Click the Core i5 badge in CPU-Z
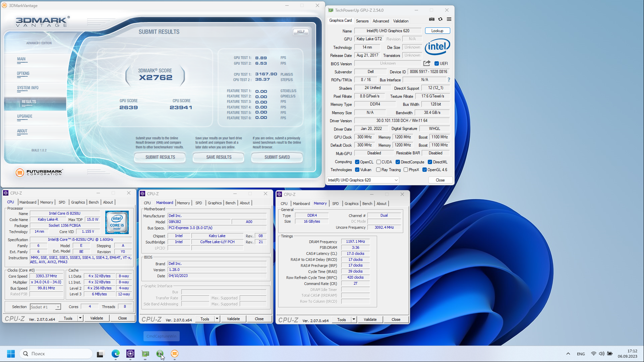The height and width of the screenshot is (362, 644). point(117,222)
